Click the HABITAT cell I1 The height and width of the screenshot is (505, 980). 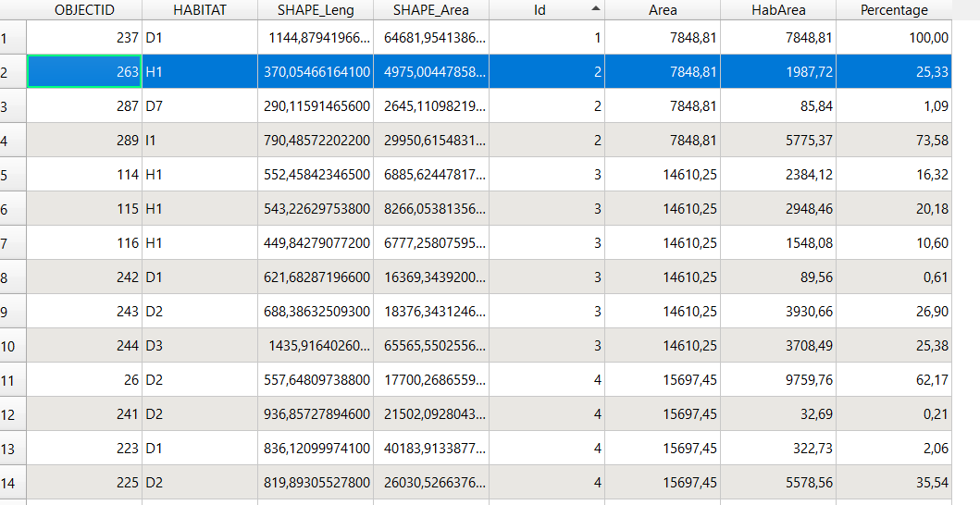pyautogui.click(x=200, y=140)
